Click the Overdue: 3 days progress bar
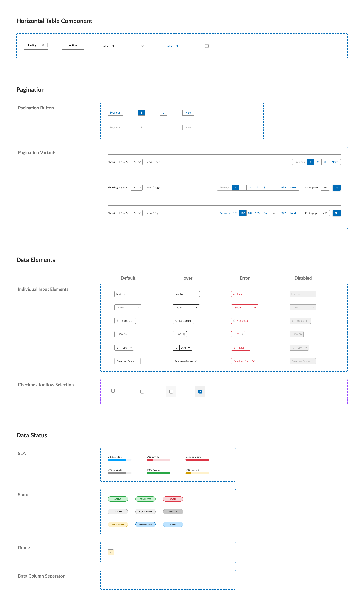Screen dimensions: 364x601 click(197, 460)
